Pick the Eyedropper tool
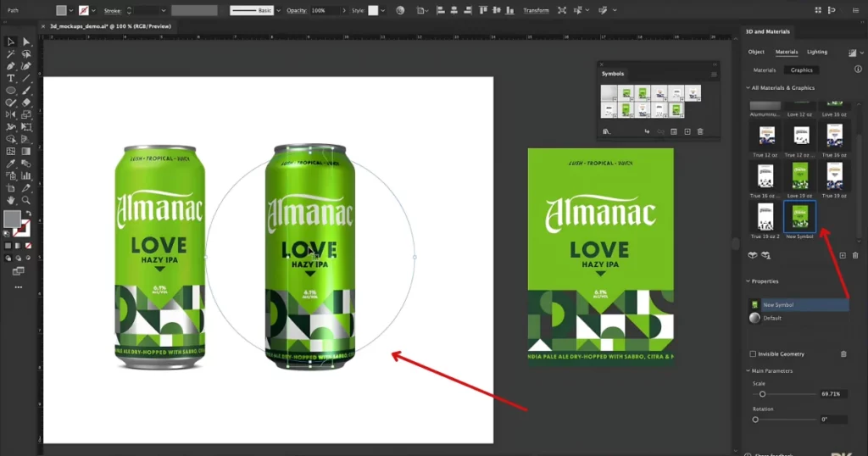868x456 pixels. pyautogui.click(x=10, y=164)
